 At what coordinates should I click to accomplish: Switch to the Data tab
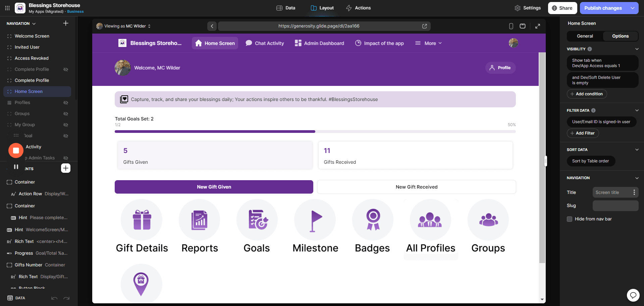286,8
